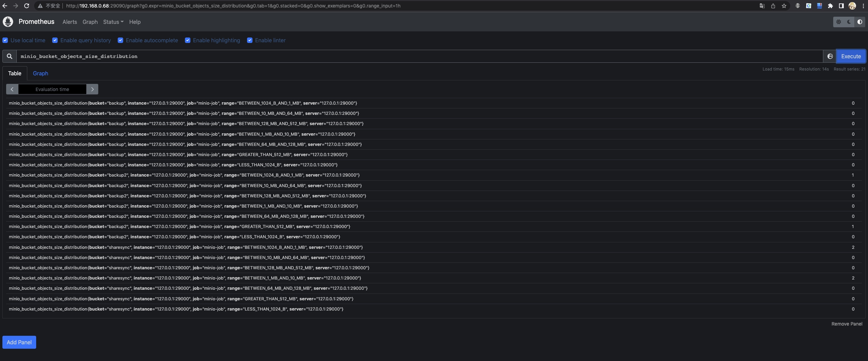Screen dimensions: 868x361
Task: Click the Result series: 21 text
Action: tap(850, 69)
